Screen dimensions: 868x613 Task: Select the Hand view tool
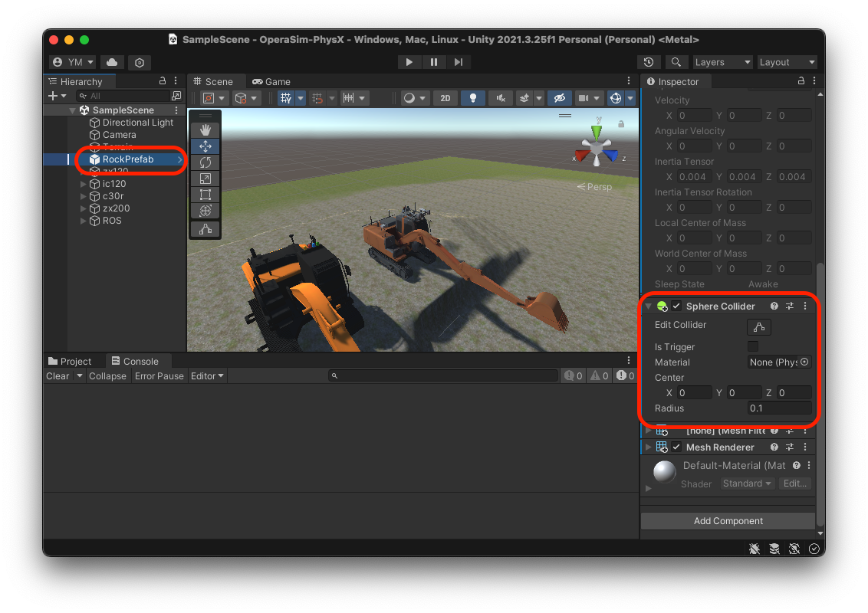coord(205,130)
